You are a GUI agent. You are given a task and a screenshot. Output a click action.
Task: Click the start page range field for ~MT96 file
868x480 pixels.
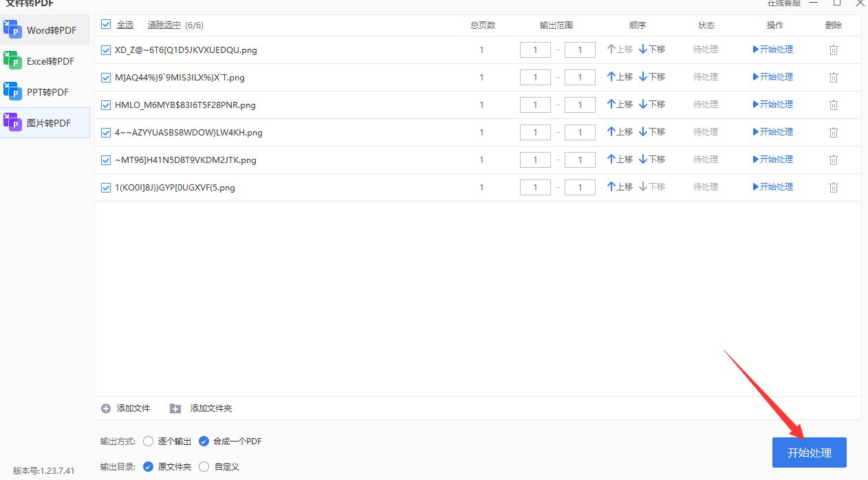[535, 159]
